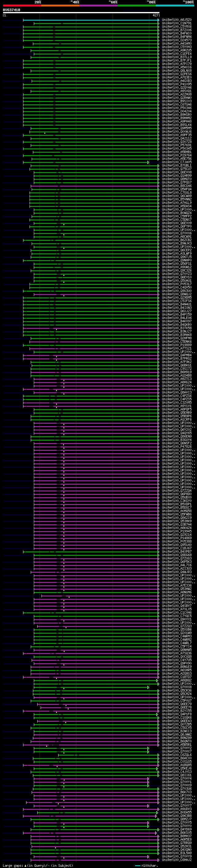Open last hit UniRef100_C6HAJ2
Image resolution: width=197 pixels, height=868 pixels.
[x=177, y=860]
